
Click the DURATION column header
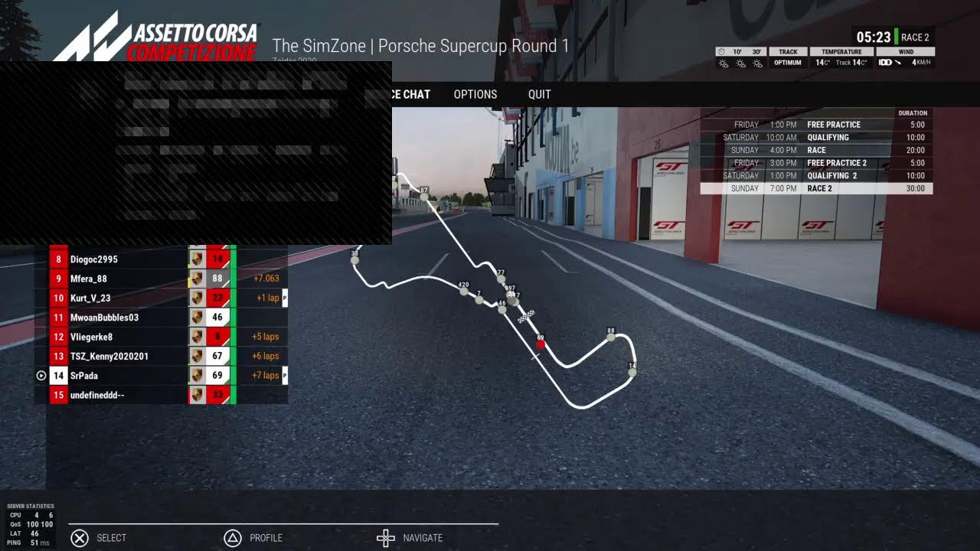[x=913, y=113]
